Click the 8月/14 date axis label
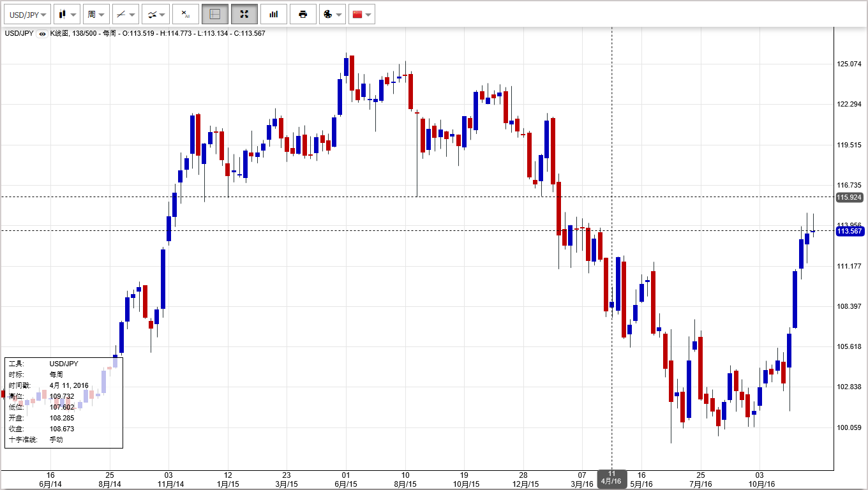 [110, 484]
